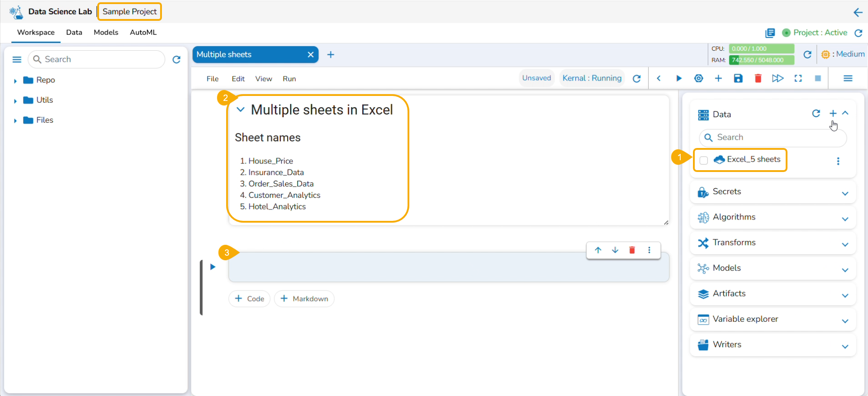This screenshot has height=396, width=868.
Task: Delete cell using red toolbar trash icon
Action: (758, 78)
